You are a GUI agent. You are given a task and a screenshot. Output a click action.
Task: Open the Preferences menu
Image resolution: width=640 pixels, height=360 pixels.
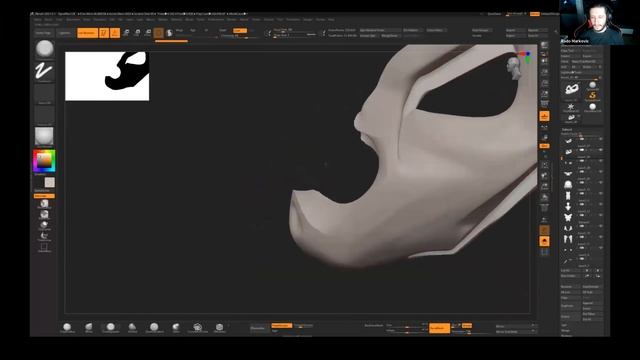[216, 19]
